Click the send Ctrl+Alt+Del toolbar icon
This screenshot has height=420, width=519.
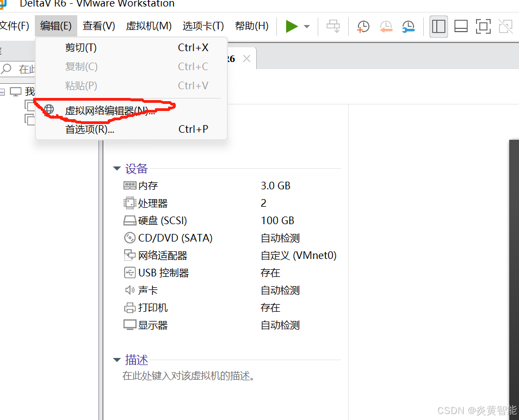(333, 26)
